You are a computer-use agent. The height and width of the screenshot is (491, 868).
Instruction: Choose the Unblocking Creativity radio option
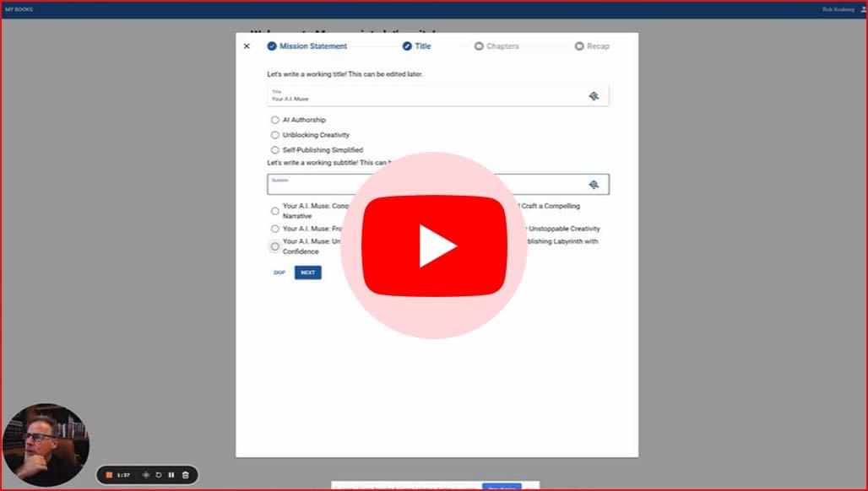click(275, 135)
